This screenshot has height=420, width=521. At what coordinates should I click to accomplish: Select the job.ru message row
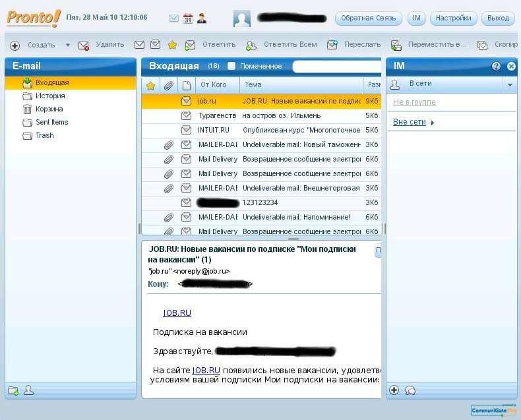[262, 101]
